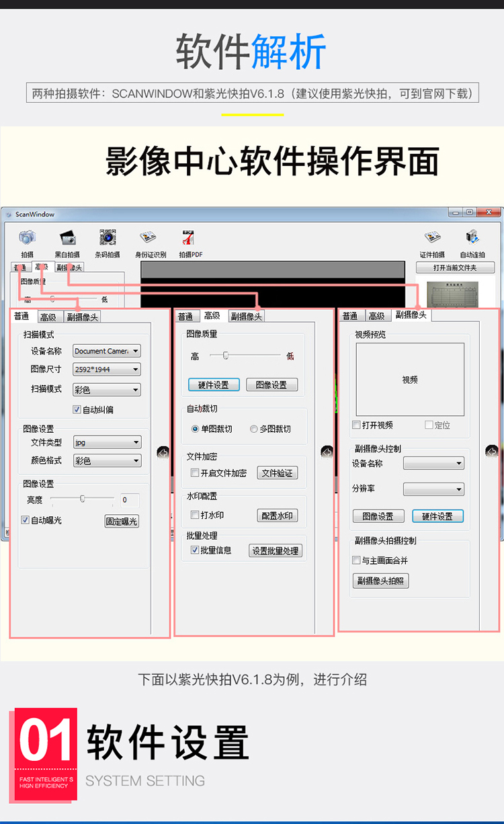Open the 证件拍摄 certificate capture tool
The height and width of the screenshot is (824, 504).
coord(432,238)
